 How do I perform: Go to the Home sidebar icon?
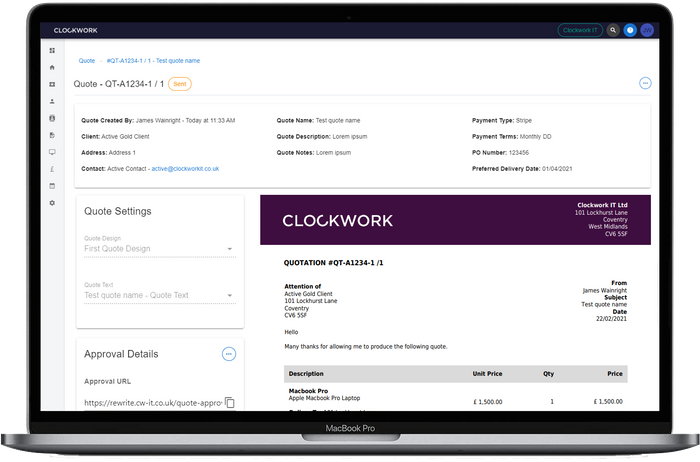52,67
